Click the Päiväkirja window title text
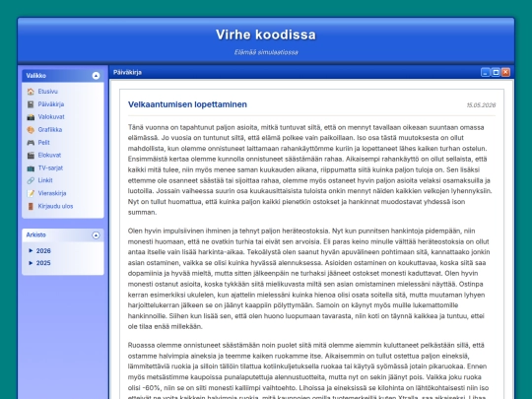532x399 pixels. 127,72
